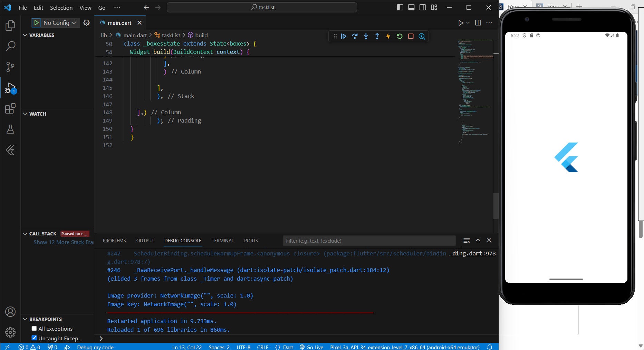This screenshot has width=644, height=350.
Task: Maximize the panel with chevron up
Action: pyautogui.click(x=478, y=240)
